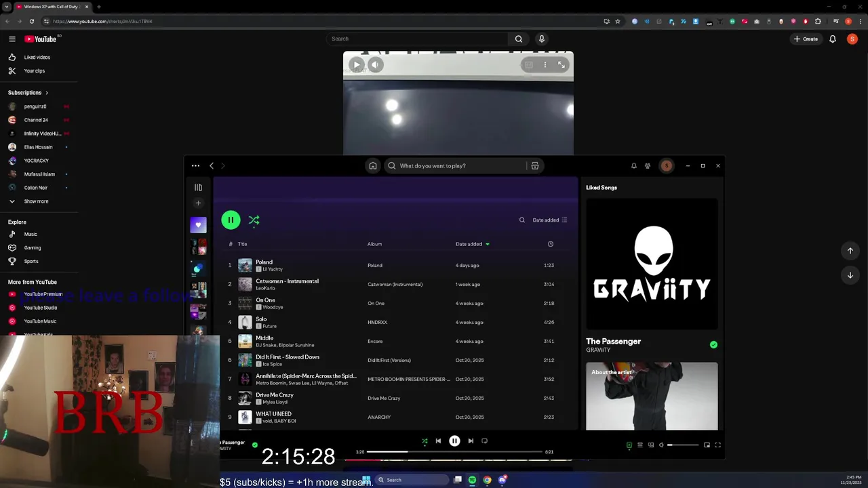
Task: Toggle Now Playing view
Action: click(629, 445)
